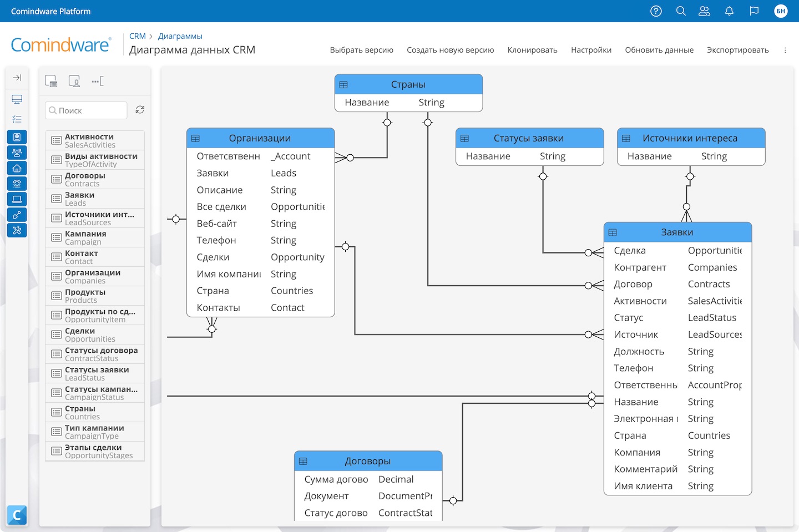Focus the Поиск search field
799x532 pixels.
86,110
